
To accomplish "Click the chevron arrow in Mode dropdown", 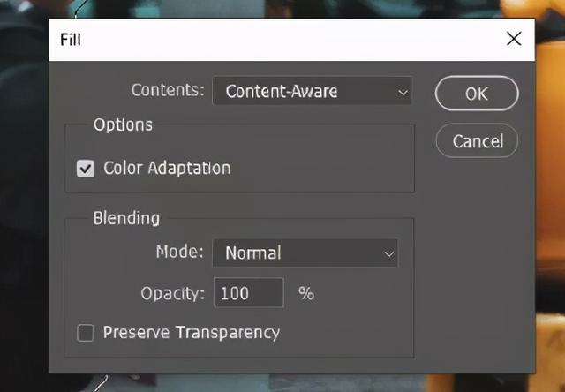I will click(388, 253).
